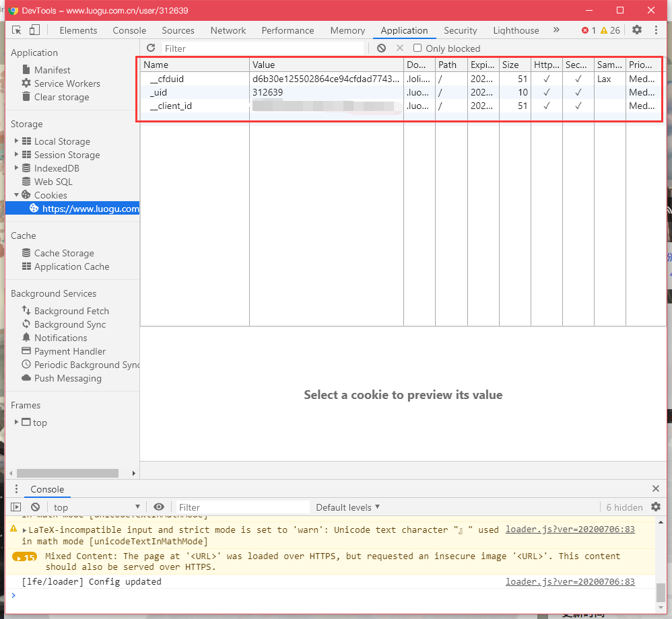Select the _uid cookie row
The image size is (672, 619).
401,92
